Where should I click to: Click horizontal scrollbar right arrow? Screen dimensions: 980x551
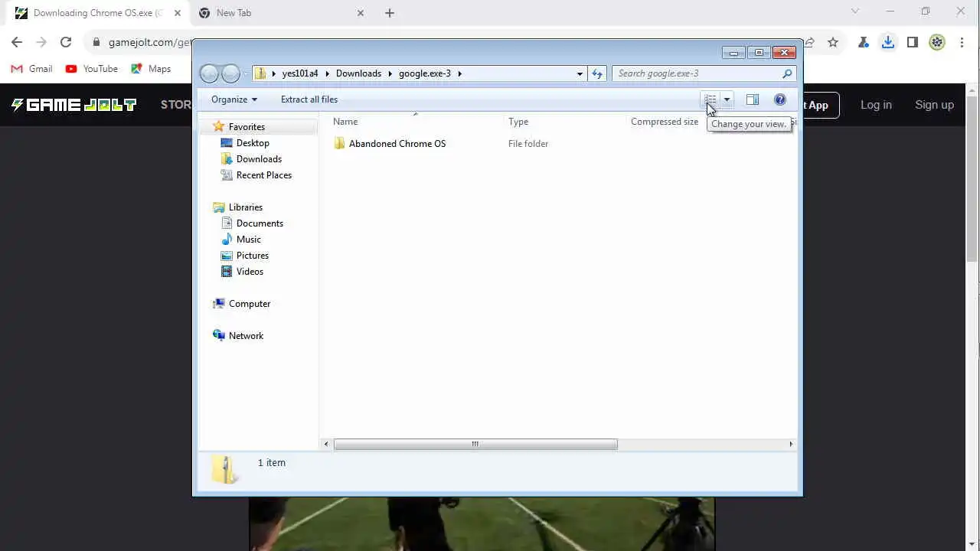click(x=791, y=444)
